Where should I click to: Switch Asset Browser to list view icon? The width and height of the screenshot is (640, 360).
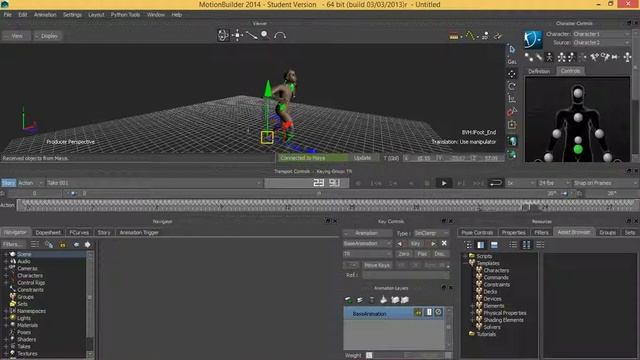pos(513,244)
